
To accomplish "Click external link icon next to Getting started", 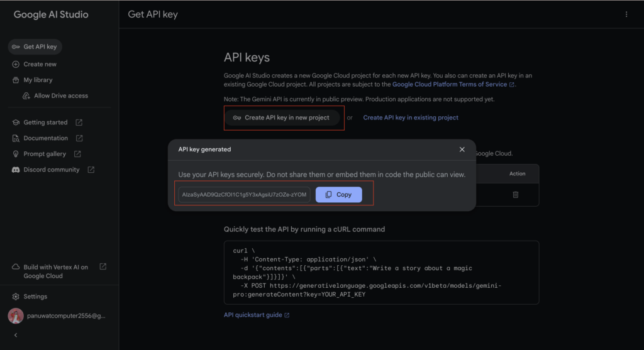I will [x=79, y=123].
